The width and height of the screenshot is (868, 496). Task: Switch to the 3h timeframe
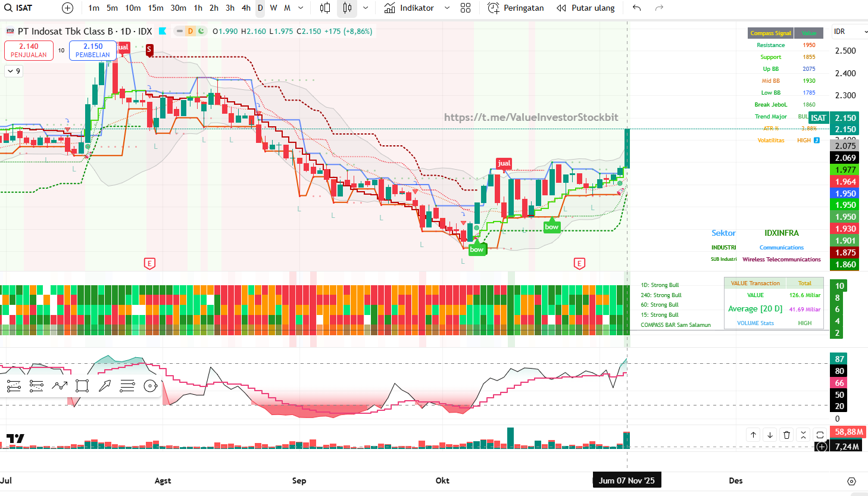tap(230, 8)
